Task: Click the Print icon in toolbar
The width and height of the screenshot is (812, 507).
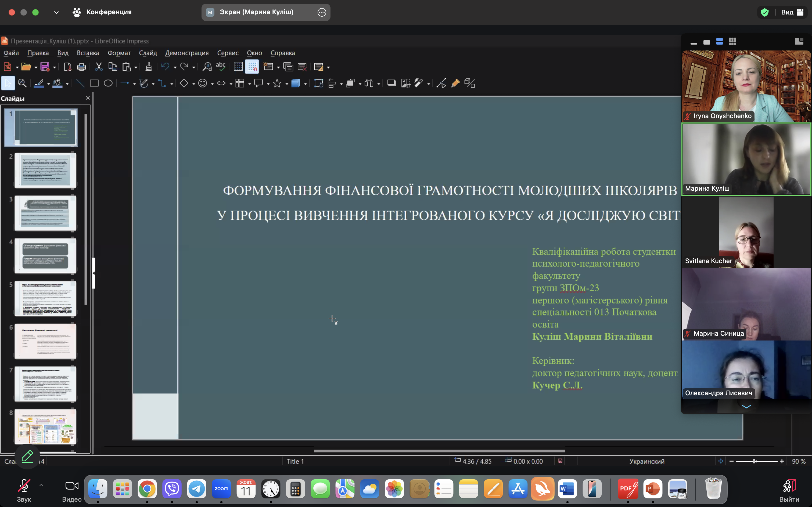Action: click(81, 67)
